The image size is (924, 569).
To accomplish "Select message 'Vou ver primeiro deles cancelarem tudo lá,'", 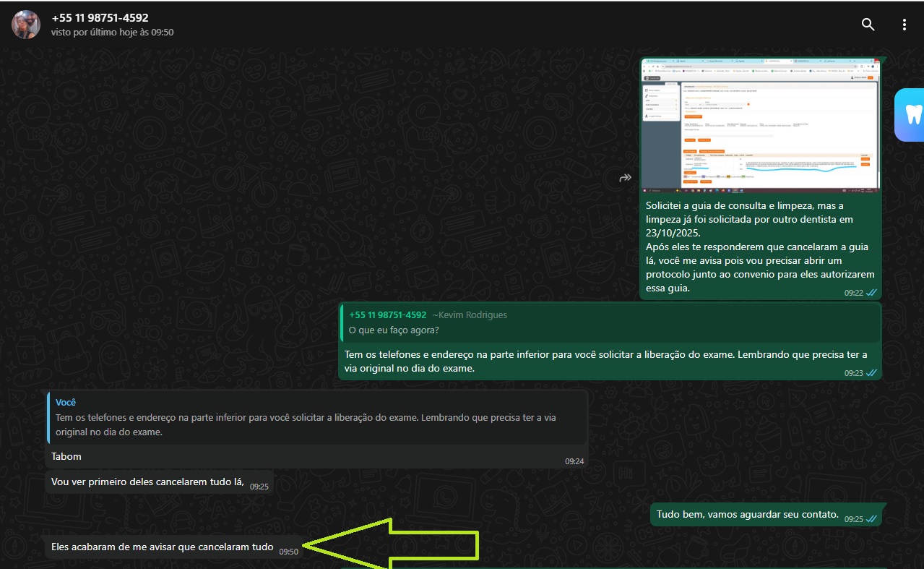I will (160, 482).
